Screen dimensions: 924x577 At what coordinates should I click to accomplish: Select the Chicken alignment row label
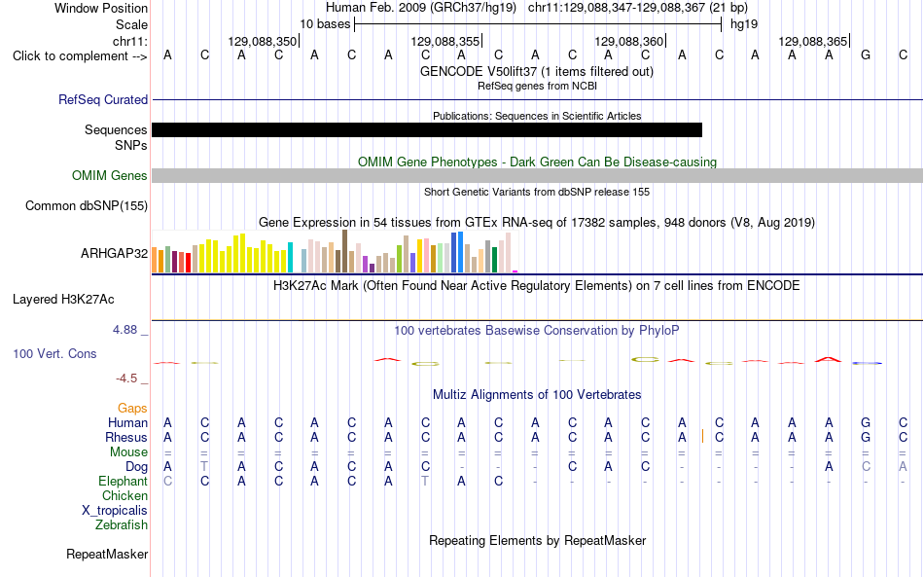pos(124,495)
